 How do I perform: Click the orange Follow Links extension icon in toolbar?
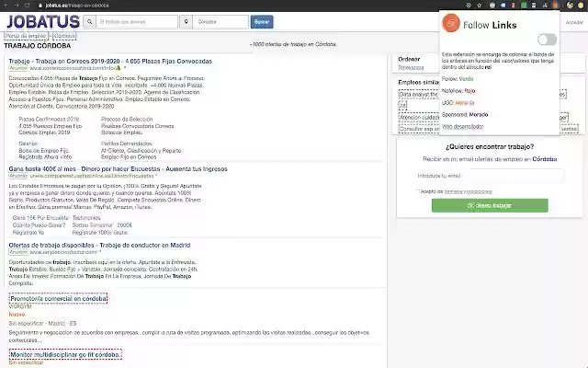pos(556,6)
